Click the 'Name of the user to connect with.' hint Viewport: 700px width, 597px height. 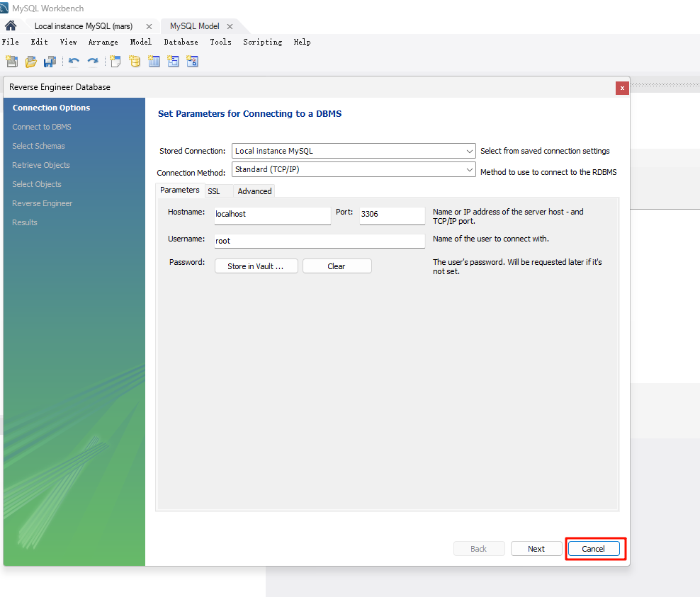[x=490, y=239]
